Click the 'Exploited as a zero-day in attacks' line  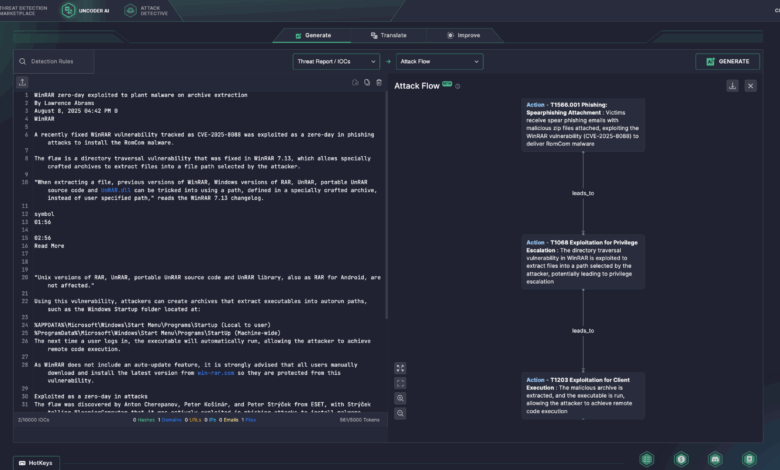click(x=91, y=396)
